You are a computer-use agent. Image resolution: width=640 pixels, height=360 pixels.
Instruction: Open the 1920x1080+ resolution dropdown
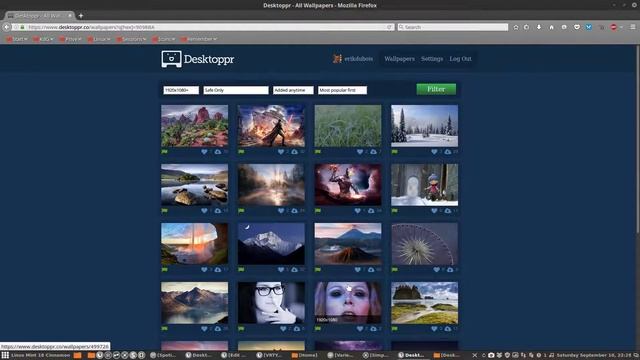[x=181, y=90]
